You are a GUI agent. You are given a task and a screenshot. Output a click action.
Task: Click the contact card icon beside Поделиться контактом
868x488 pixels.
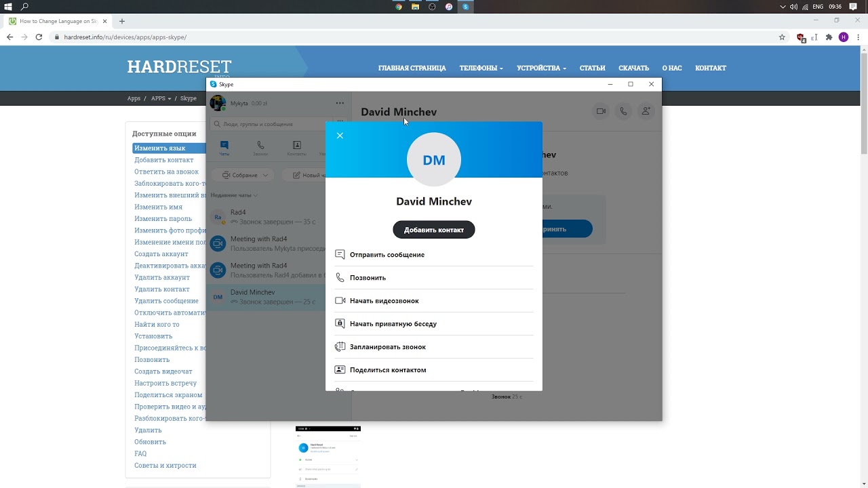point(340,370)
